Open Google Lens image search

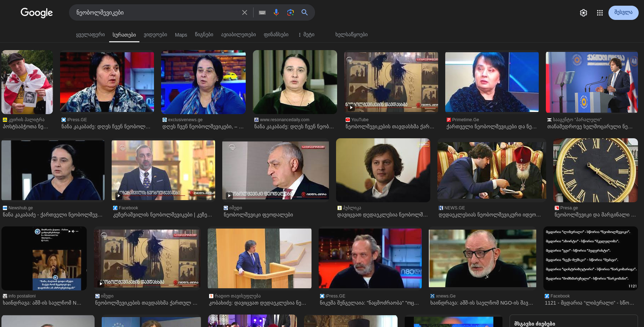[x=291, y=12]
